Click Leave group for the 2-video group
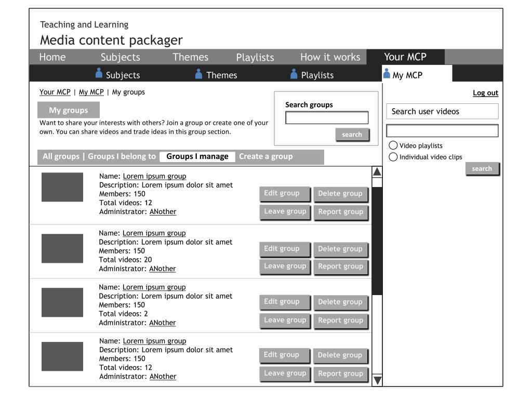This screenshot has width=532, height=399. (x=285, y=320)
